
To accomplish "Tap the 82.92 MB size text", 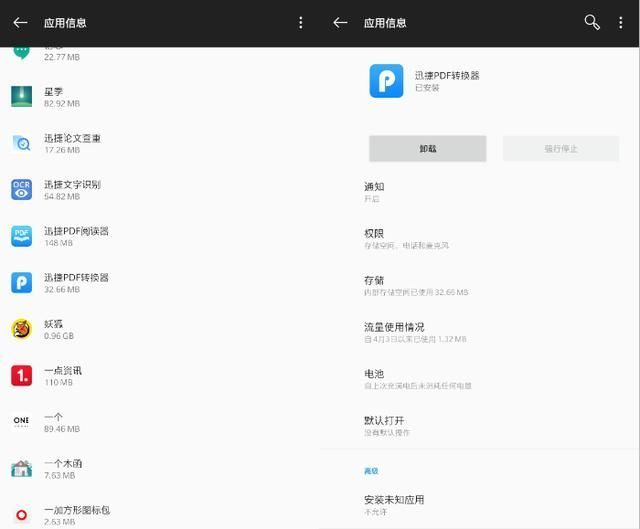I will tap(62, 104).
